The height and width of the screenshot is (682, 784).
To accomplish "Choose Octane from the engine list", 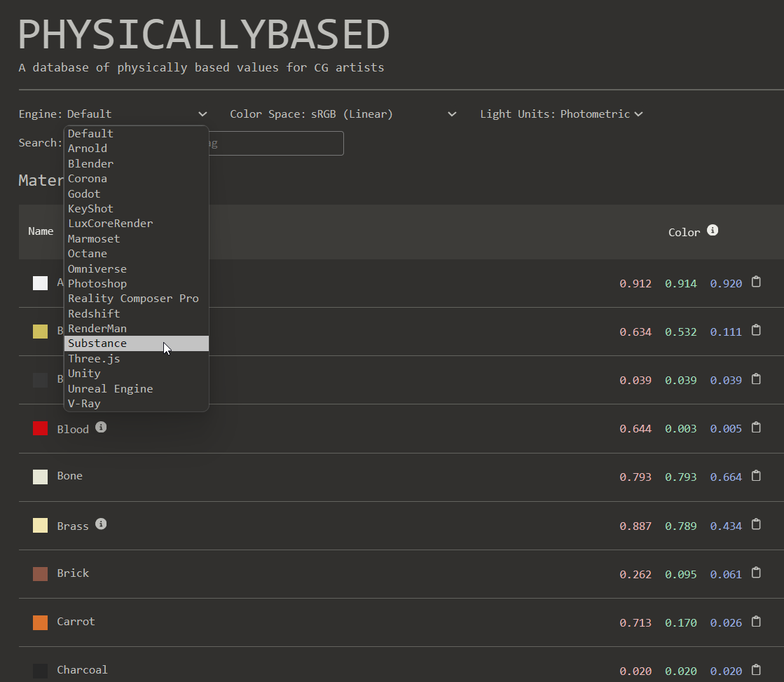I will pyautogui.click(x=137, y=254).
